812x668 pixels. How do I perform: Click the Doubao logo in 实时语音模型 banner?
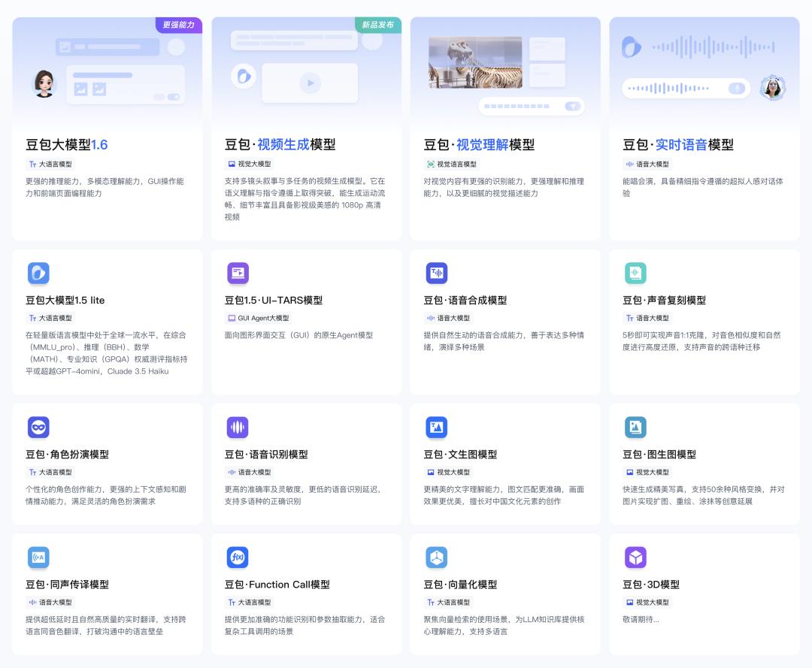(631, 47)
